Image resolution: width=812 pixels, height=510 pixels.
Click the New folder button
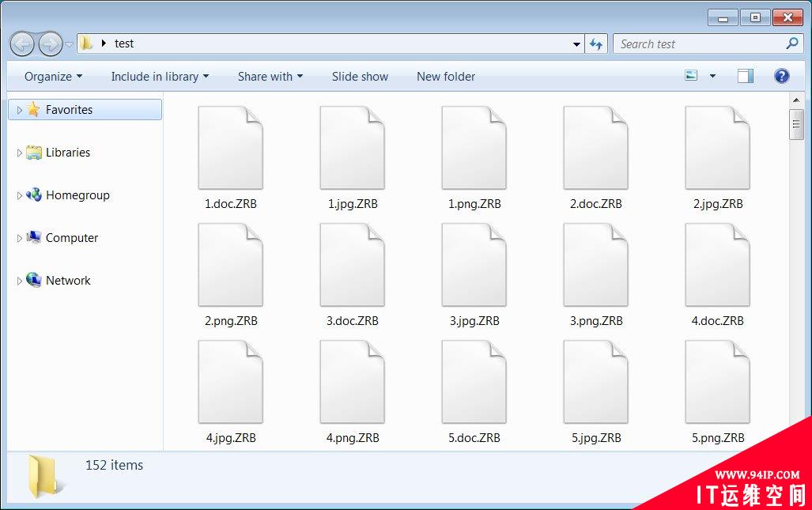(x=446, y=77)
